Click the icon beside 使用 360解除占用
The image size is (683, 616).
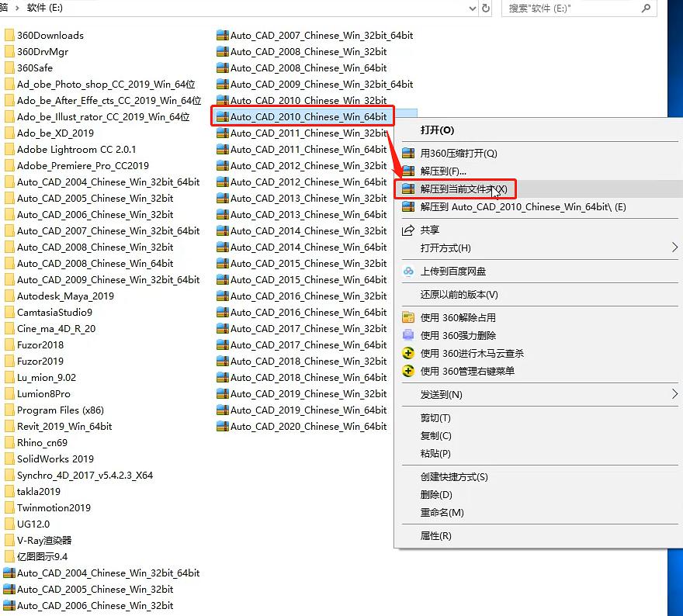408,317
